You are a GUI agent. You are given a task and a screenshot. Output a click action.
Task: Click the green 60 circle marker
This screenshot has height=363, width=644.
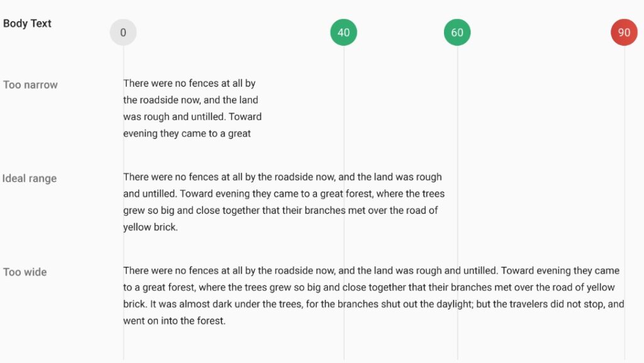point(457,33)
